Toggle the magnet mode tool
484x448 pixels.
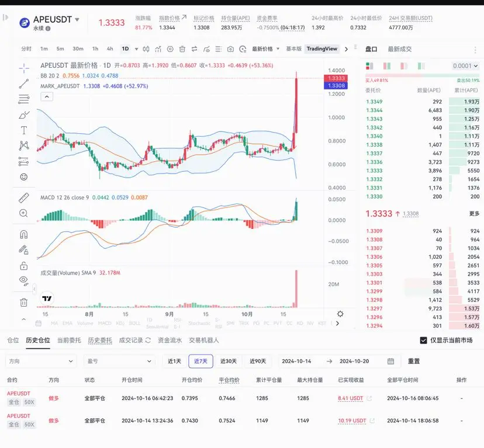click(x=24, y=234)
